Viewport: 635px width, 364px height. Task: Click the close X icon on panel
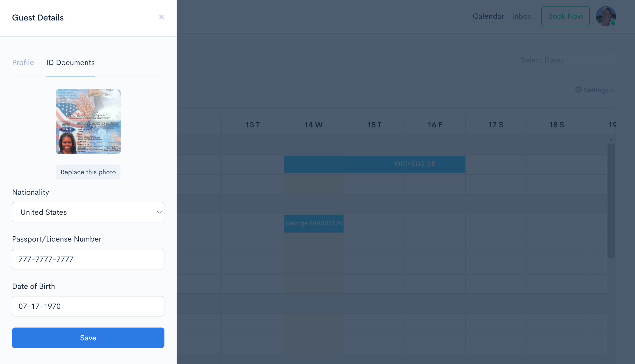click(x=161, y=17)
